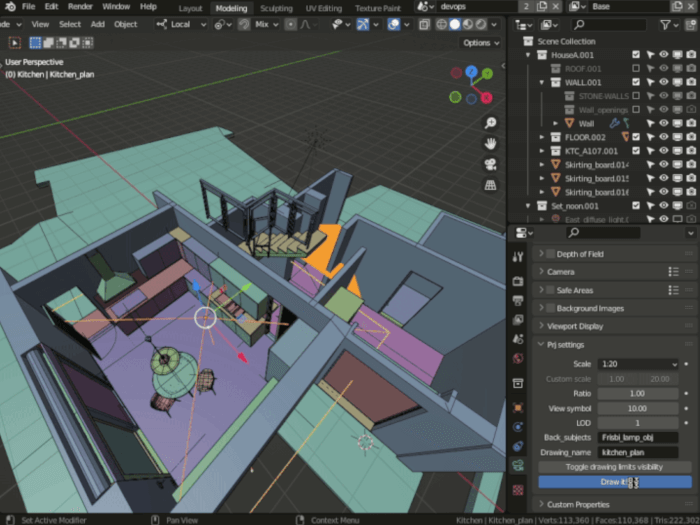Image resolution: width=700 pixels, height=525 pixels.
Task: Select the pan hand viewport icon
Action: 490,144
